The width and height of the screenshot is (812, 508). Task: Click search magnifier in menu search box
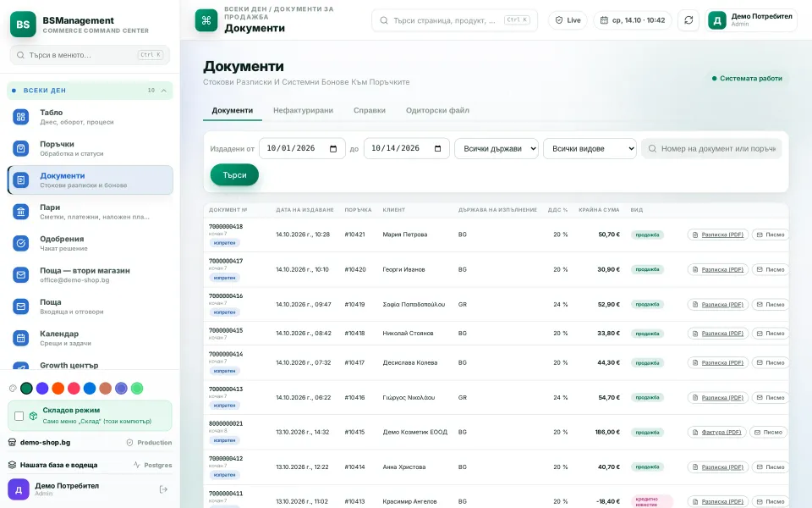tap(20, 55)
